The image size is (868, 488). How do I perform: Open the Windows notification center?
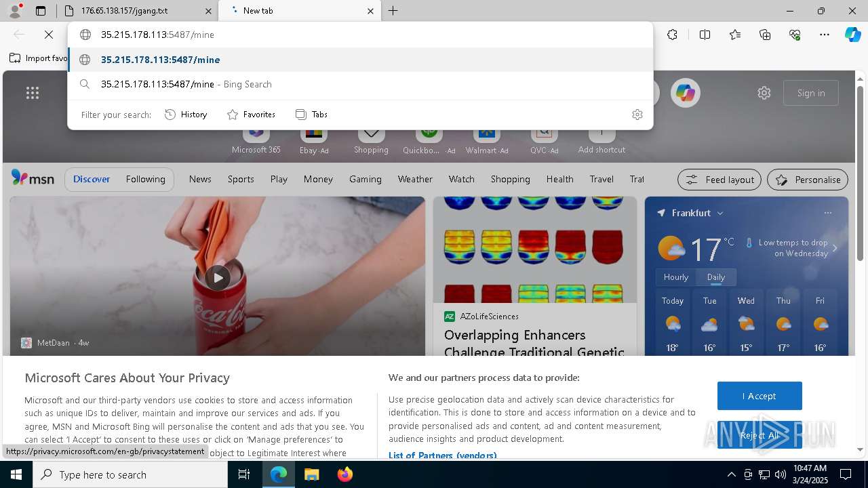coord(846,474)
